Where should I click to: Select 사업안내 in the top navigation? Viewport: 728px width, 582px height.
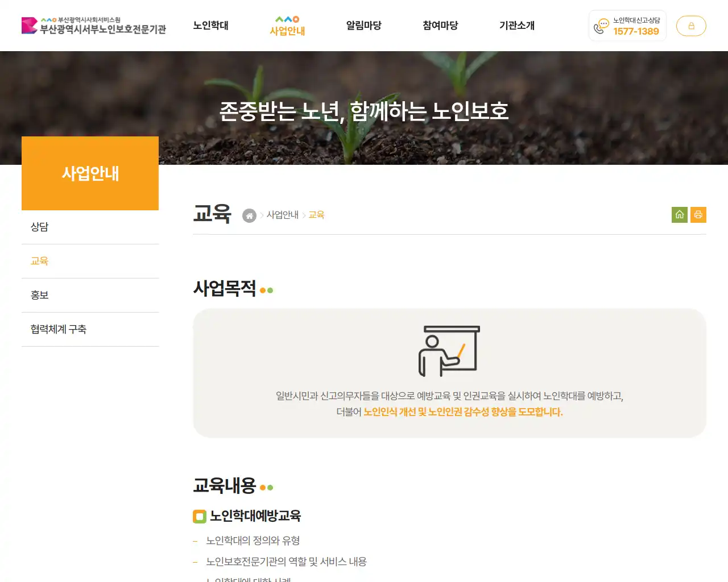[x=287, y=30]
